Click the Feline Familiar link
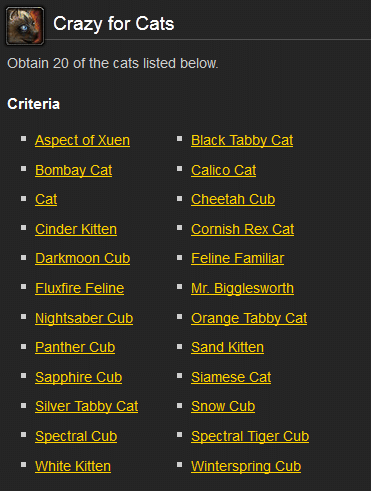 coord(237,258)
